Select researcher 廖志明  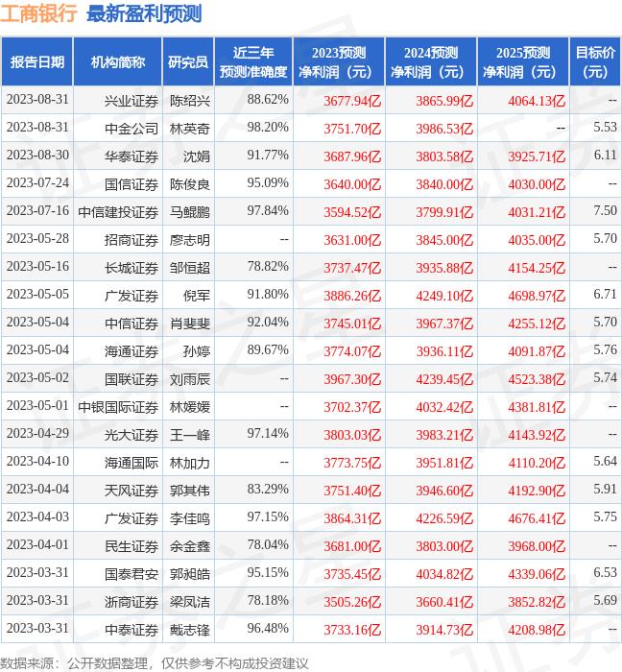[190, 240]
